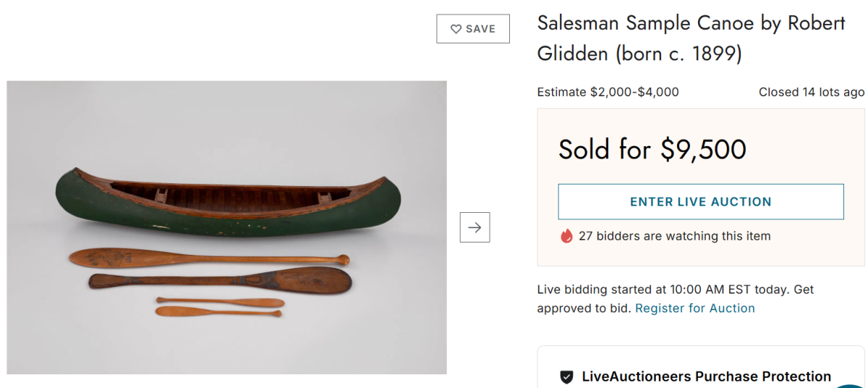
Task: Click LiveAuctioneers Purchase Protection heading
Action: click(x=706, y=376)
